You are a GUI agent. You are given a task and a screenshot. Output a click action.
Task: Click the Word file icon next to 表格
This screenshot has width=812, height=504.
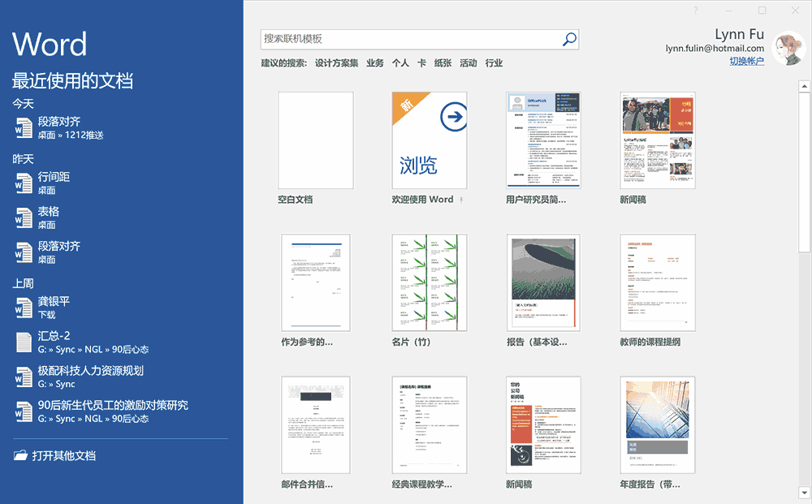24,218
